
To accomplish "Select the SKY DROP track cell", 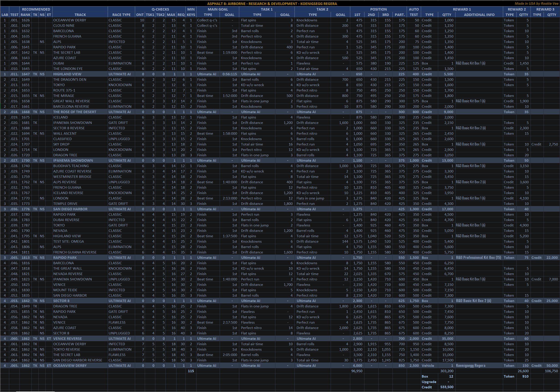I will click(x=80, y=144).
